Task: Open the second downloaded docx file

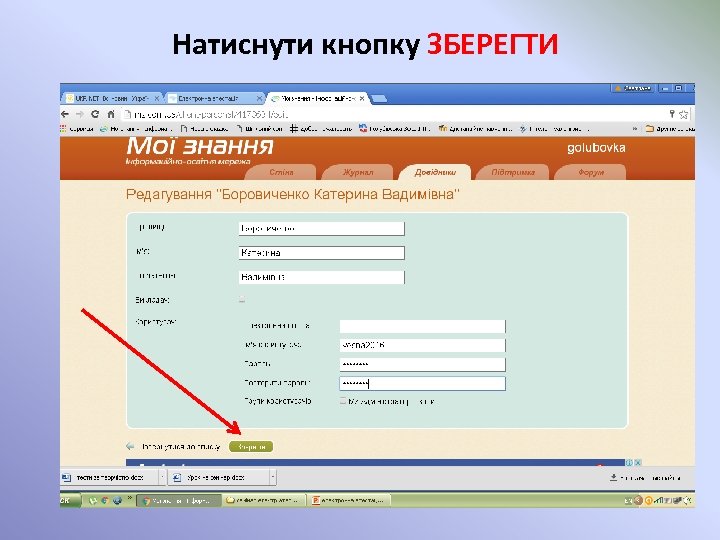Action: pyautogui.click(x=218, y=478)
